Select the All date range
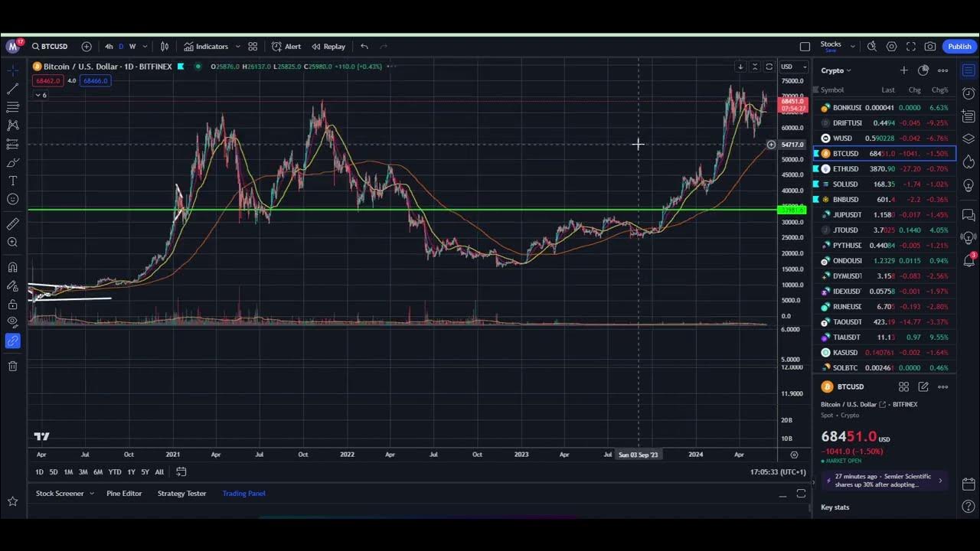980x551 pixels. point(159,472)
